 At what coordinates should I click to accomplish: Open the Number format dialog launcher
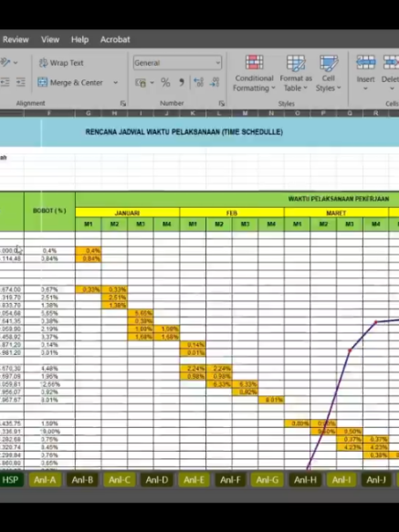click(221, 103)
